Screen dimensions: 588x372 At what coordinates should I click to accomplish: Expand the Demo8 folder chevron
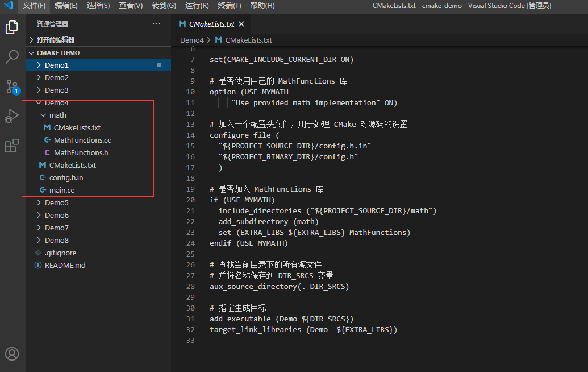pos(39,240)
